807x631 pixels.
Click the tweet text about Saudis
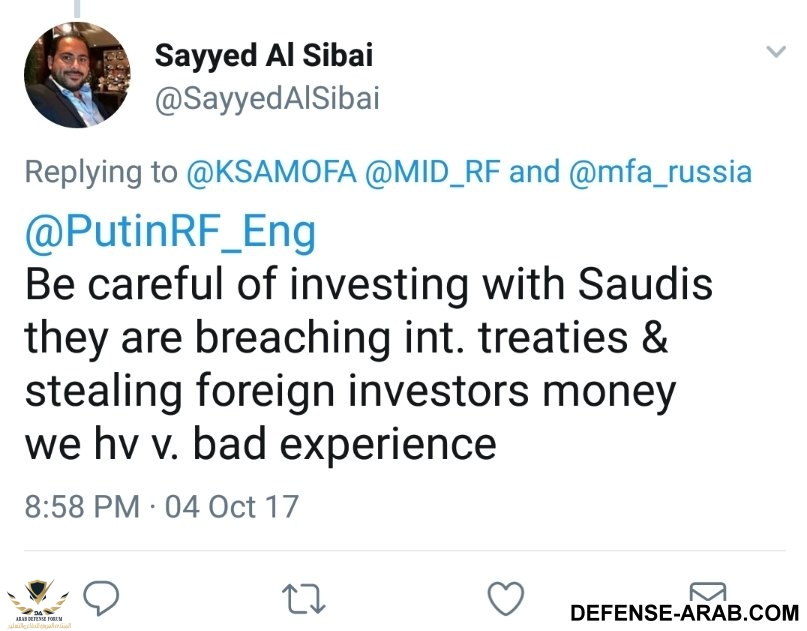click(x=369, y=286)
